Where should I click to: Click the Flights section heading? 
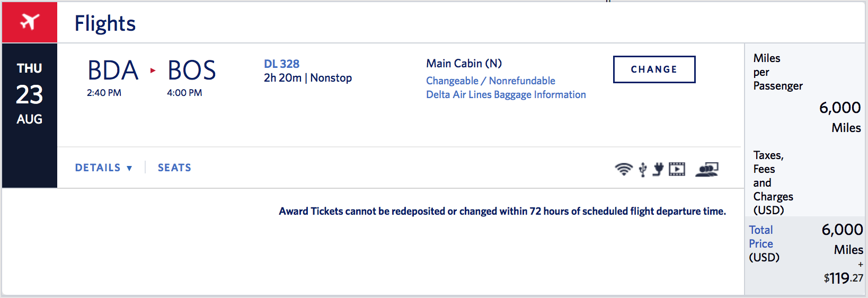click(x=105, y=23)
